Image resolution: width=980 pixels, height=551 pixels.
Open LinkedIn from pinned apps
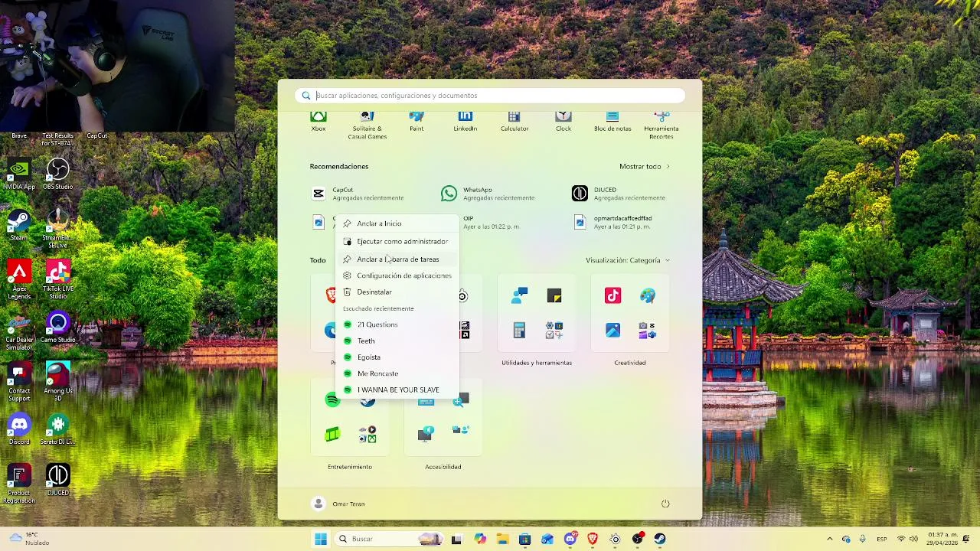tap(465, 122)
